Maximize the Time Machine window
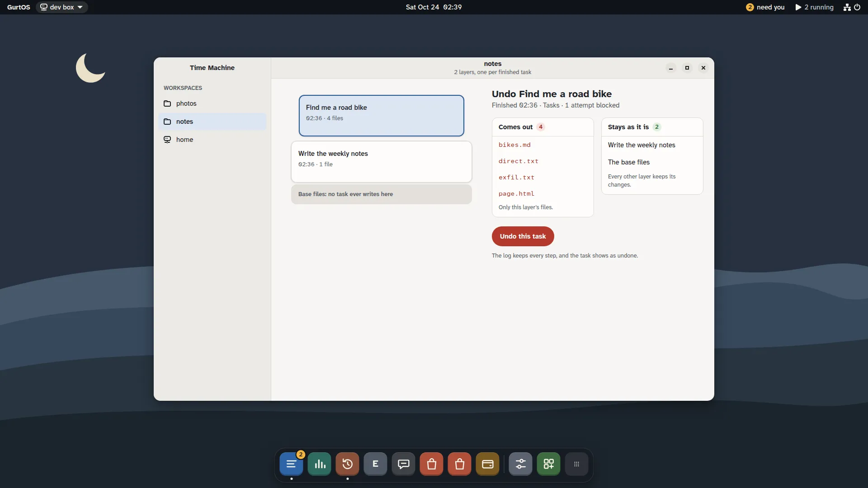 pos(687,68)
